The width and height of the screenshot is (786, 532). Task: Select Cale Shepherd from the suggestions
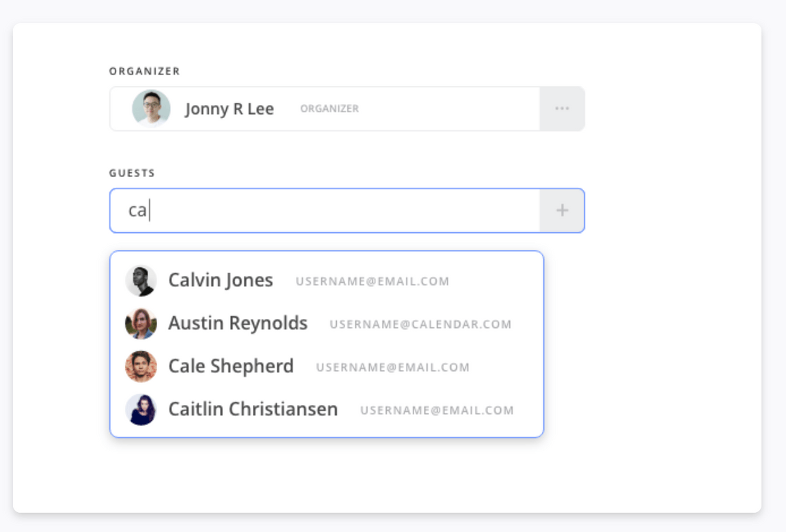(232, 367)
